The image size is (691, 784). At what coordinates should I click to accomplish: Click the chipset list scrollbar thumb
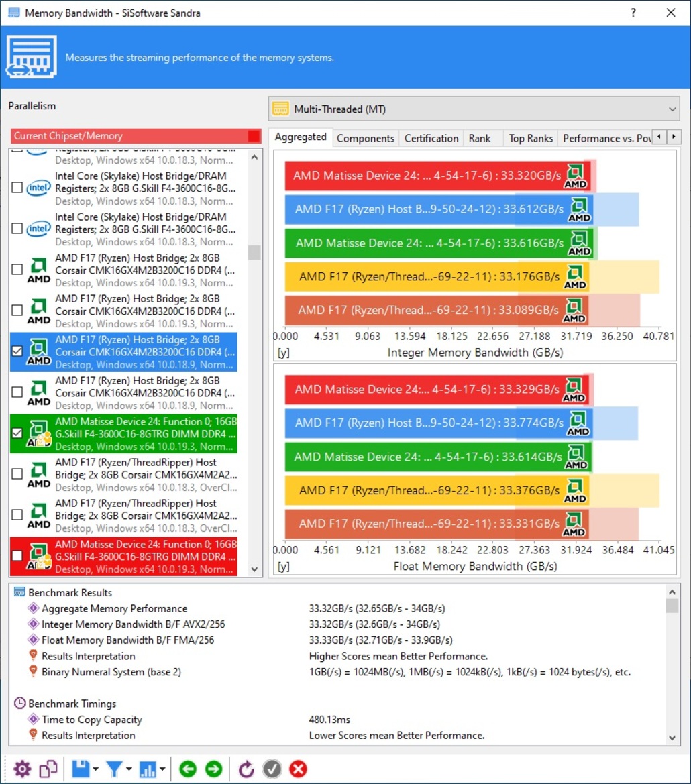click(x=254, y=252)
